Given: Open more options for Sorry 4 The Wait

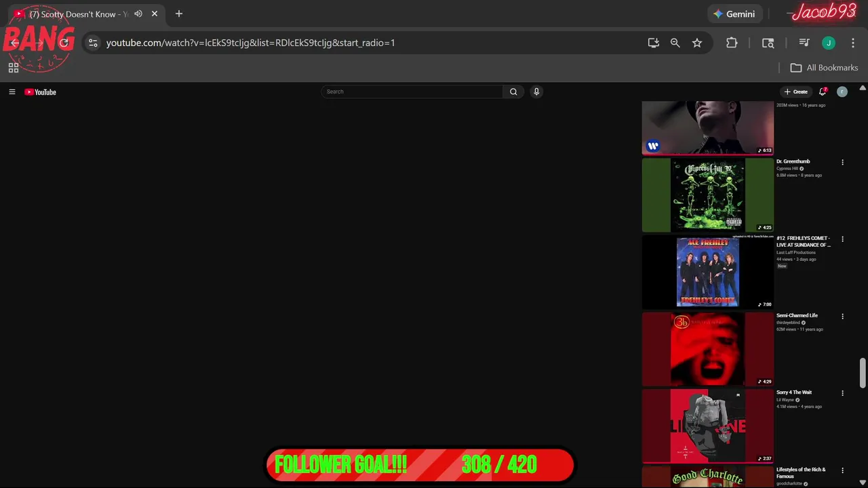Looking at the screenshot, I should (x=842, y=393).
